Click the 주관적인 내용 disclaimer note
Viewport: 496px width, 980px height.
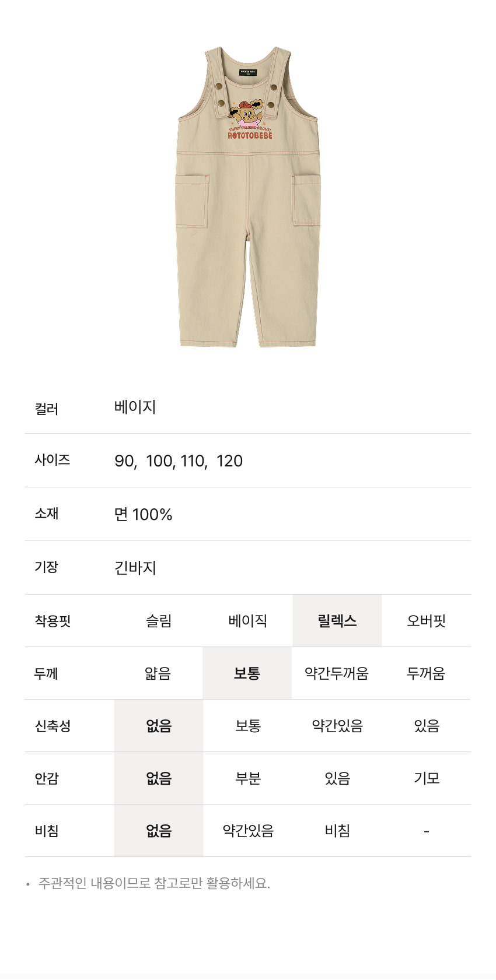(x=154, y=883)
